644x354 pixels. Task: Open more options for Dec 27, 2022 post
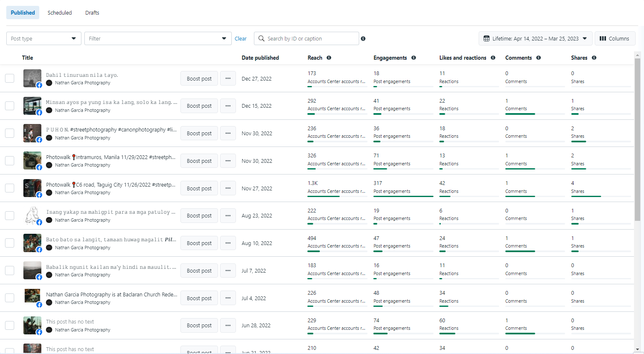tap(228, 78)
